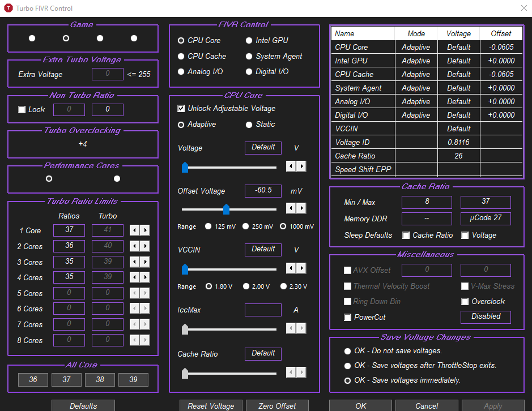Set All Core ratio to 36
The width and height of the screenshot is (532, 411).
[33, 379]
